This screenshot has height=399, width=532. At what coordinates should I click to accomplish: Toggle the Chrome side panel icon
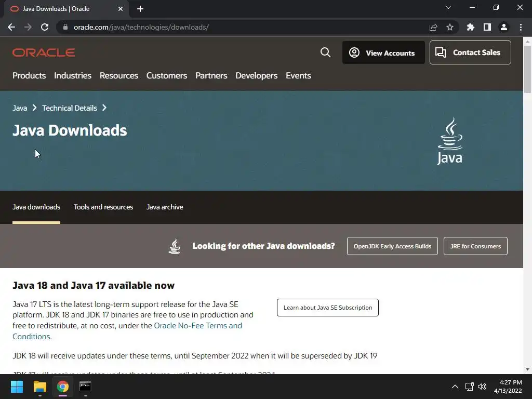click(x=487, y=27)
